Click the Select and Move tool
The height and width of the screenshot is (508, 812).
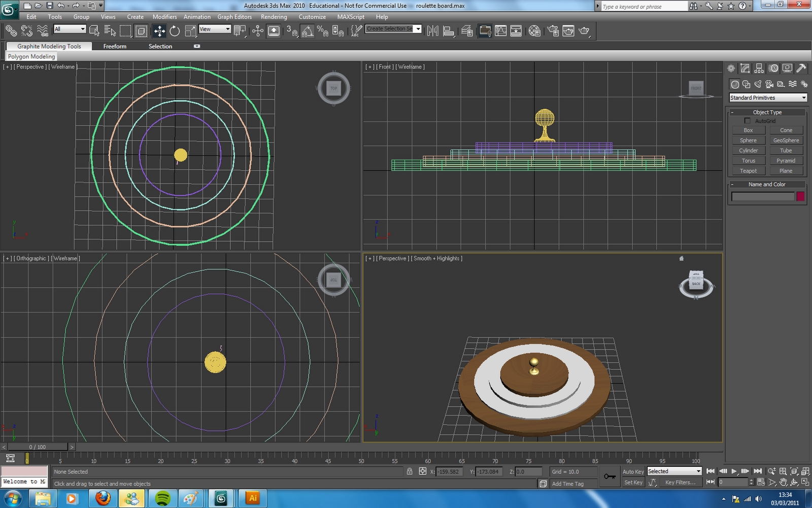[x=159, y=31]
